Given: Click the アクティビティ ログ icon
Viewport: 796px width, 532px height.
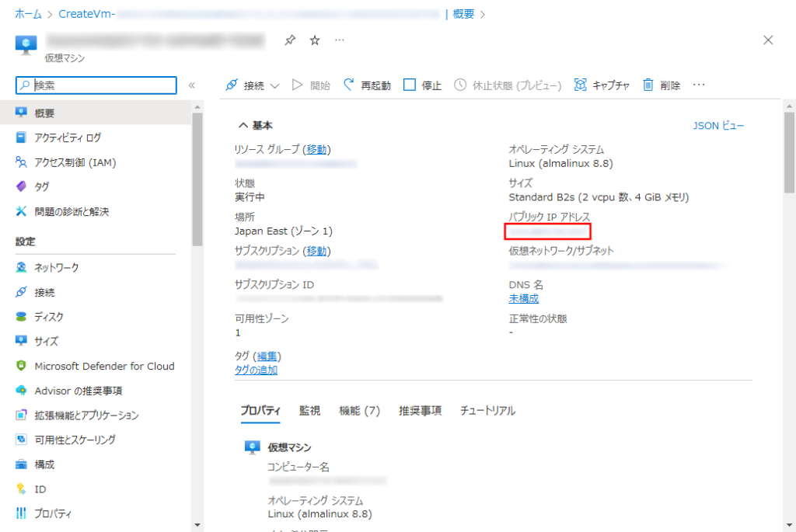Looking at the screenshot, I should pyautogui.click(x=21, y=137).
